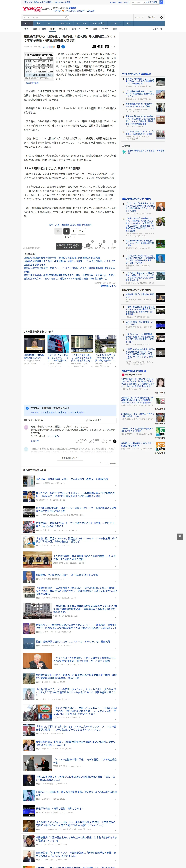The width and height of the screenshot is (186, 868).
Task: Share the comment via X icon
Action: tap(115, 441)
